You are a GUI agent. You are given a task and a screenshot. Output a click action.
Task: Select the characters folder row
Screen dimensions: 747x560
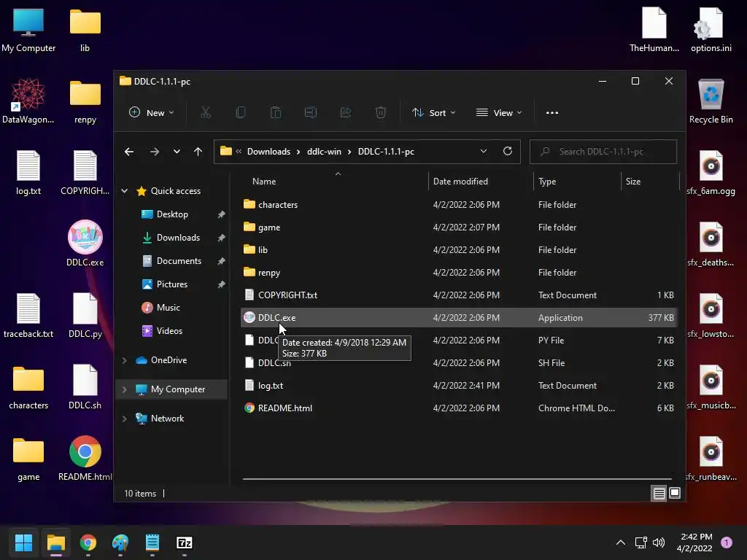click(x=458, y=205)
